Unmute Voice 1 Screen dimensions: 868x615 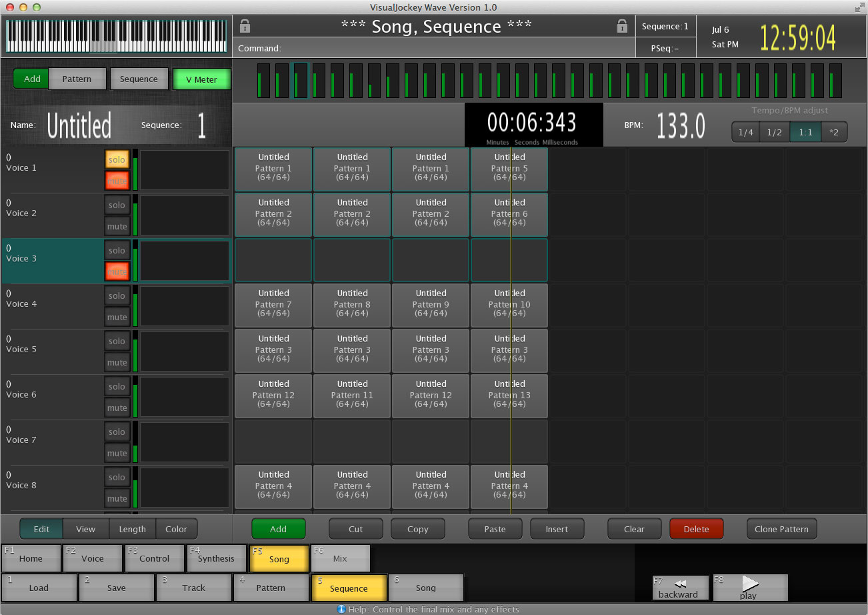(117, 181)
